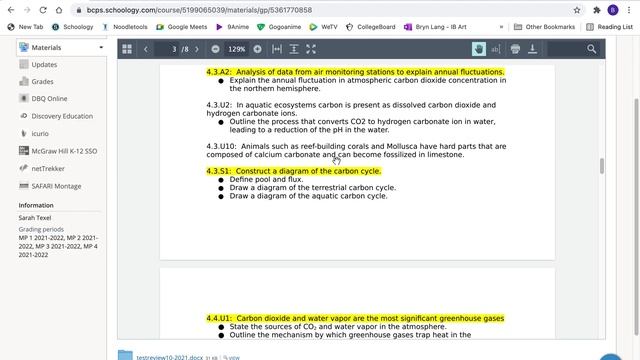
Task: Click the document viewer scrollbar thumb
Action: pos(602,166)
